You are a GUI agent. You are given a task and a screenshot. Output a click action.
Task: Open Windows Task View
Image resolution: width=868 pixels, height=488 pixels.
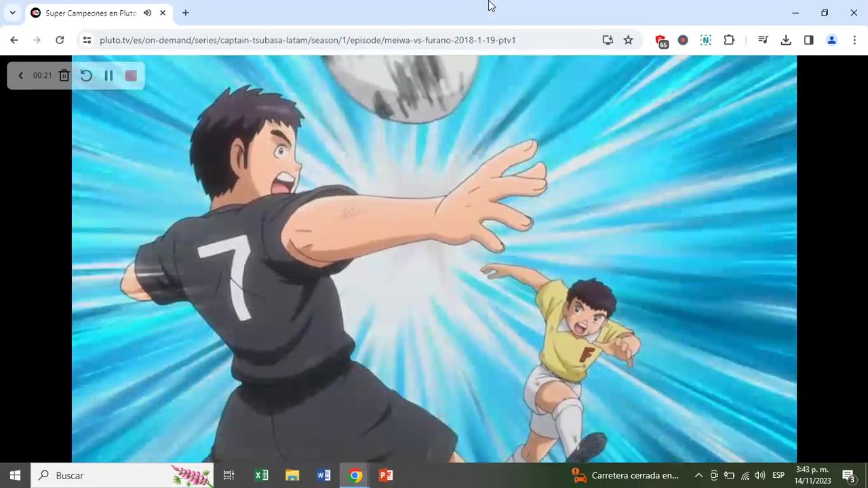[x=229, y=475]
